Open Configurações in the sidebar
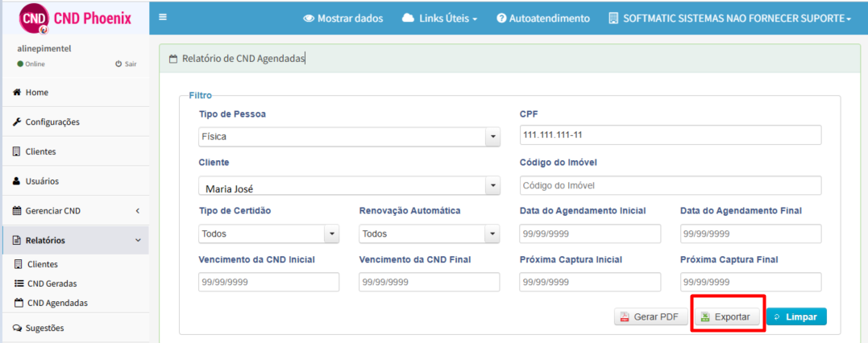The width and height of the screenshot is (868, 343). [x=52, y=122]
